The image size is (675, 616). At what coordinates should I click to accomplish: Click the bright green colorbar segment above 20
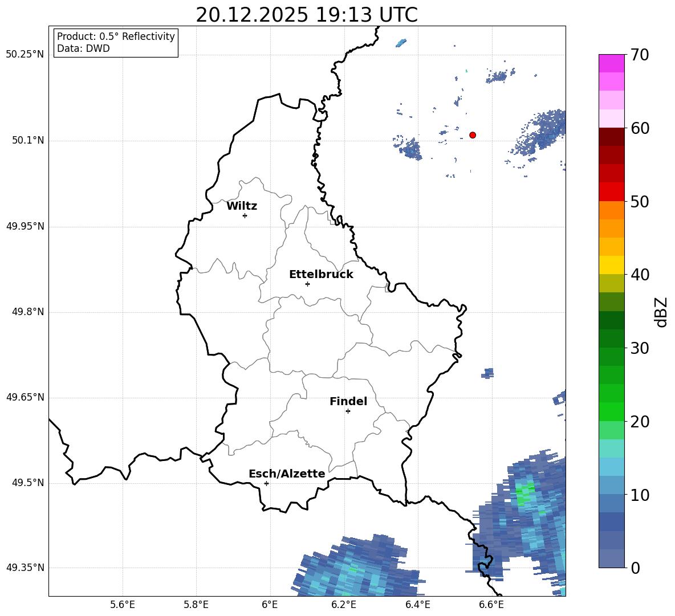tap(611, 411)
